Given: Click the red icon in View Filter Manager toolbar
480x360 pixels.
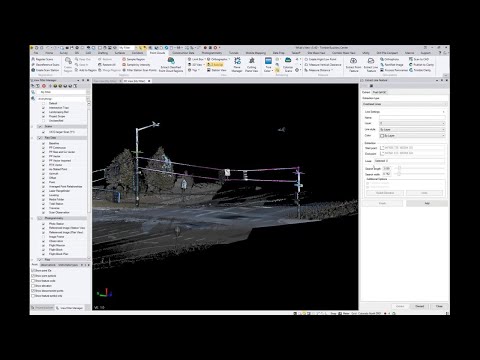Looking at the screenshot, I should [x=44, y=86].
